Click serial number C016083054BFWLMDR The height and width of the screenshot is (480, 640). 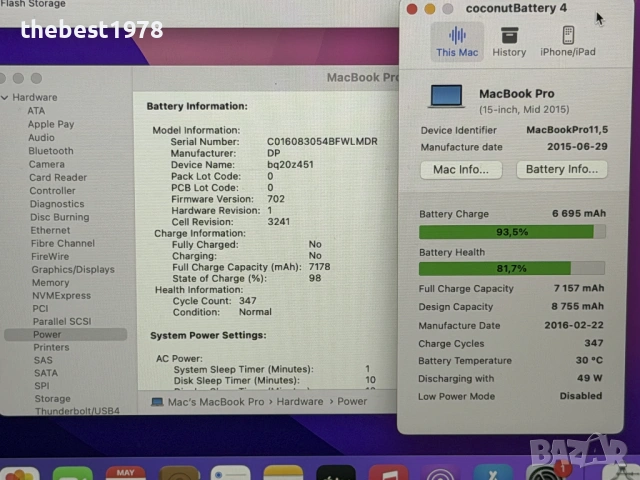pyautogui.click(x=322, y=142)
